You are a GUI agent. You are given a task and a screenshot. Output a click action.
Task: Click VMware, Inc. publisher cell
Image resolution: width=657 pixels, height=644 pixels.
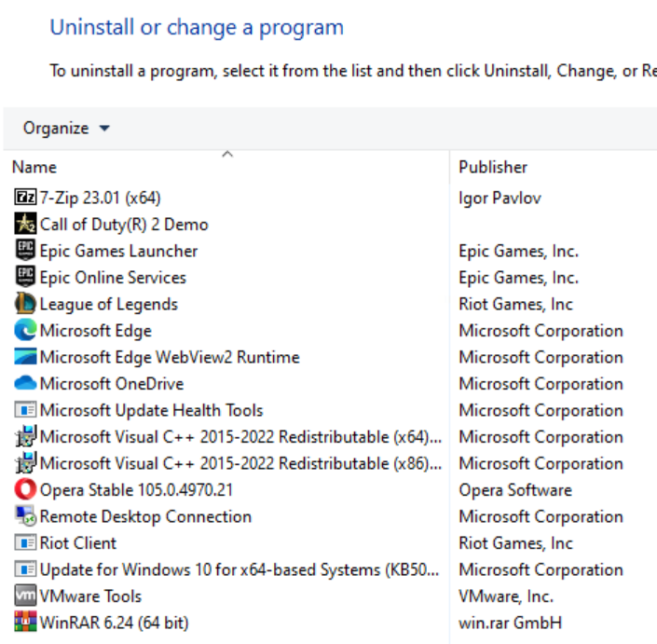(x=506, y=596)
